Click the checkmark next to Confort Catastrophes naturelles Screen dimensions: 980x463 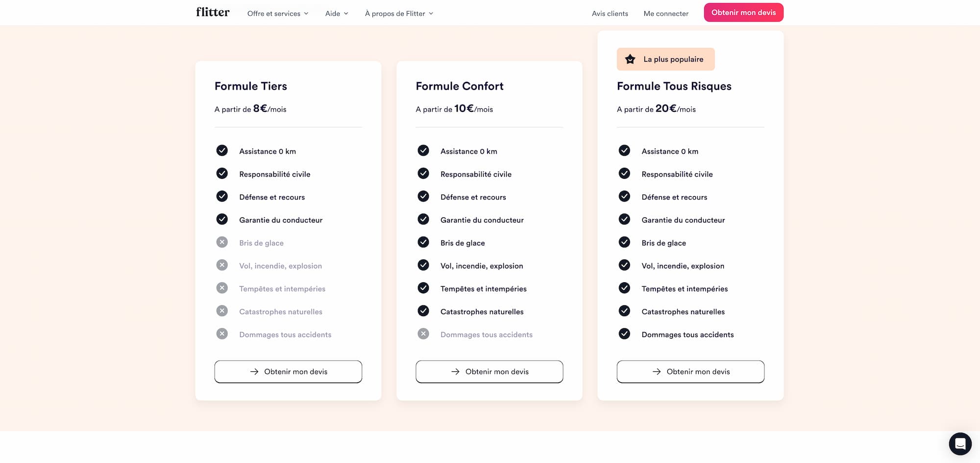[x=423, y=311]
